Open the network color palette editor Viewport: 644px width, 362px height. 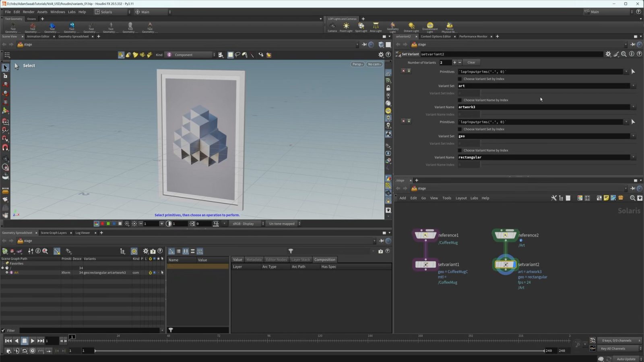tap(580, 198)
